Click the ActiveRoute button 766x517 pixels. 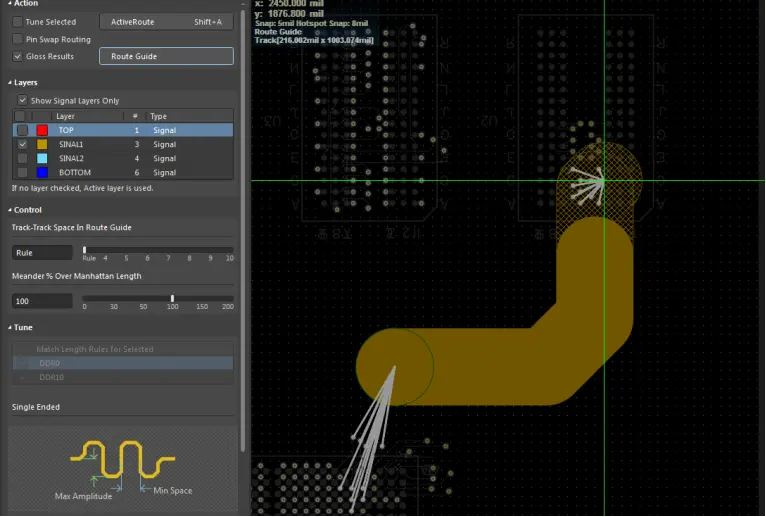coord(166,22)
